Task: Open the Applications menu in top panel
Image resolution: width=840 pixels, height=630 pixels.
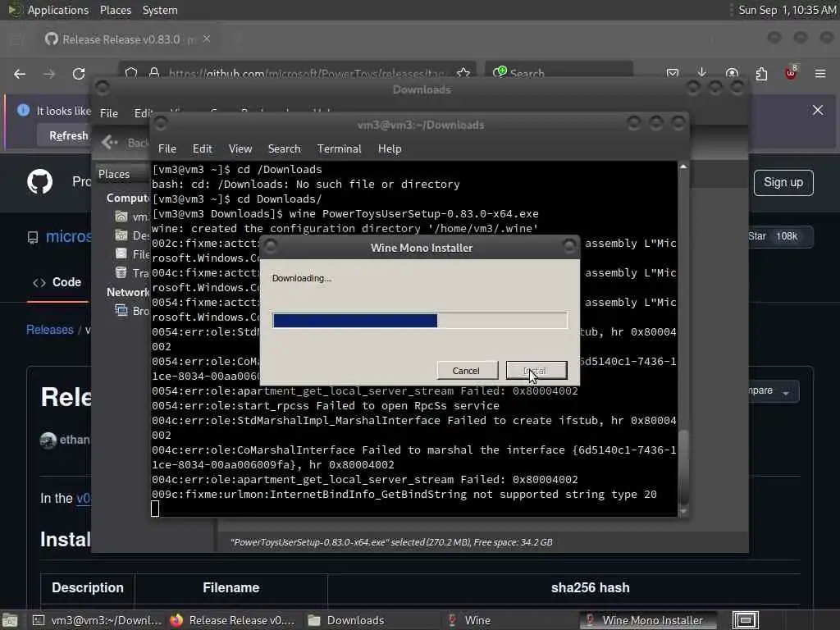Action: tap(58, 10)
